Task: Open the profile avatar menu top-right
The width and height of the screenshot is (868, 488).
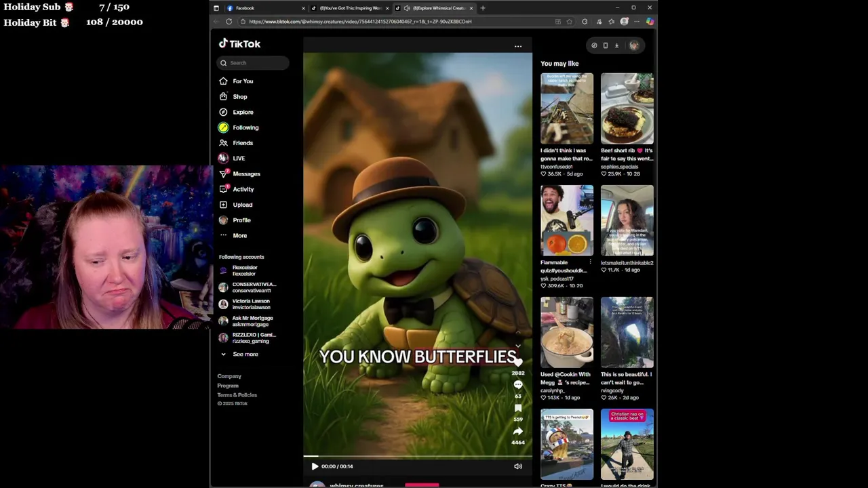Action: click(634, 45)
